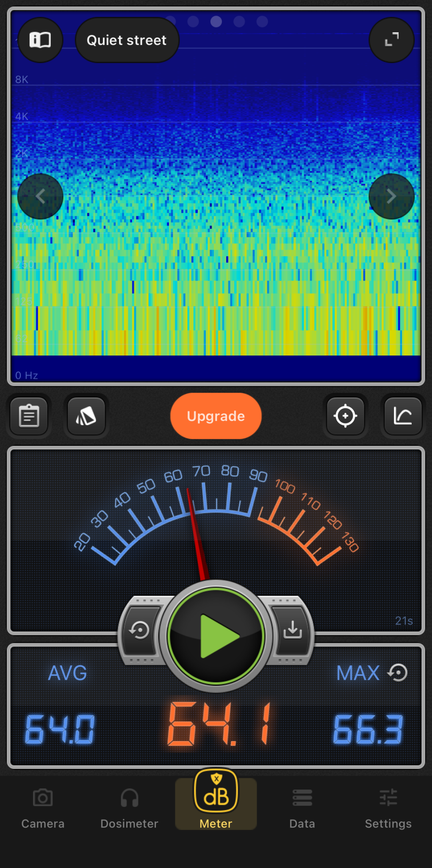Screen dimensions: 432x868
Task: Open the noise reference book icon
Action: tap(40, 40)
